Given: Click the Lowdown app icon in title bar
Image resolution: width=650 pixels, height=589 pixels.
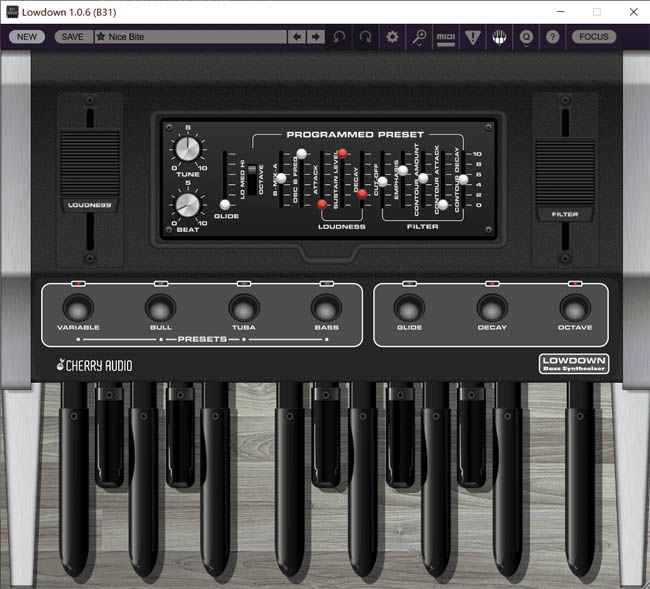Looking at the screenshot, I should pyautogui.click(x=12, y=12).
